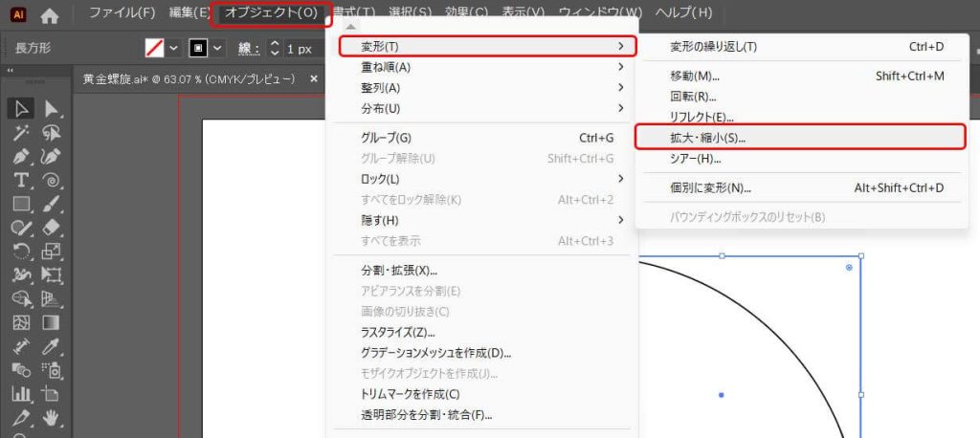Select the Rectangle tool
This screenshot has height=438, width=980.
(x=21, y=204)
